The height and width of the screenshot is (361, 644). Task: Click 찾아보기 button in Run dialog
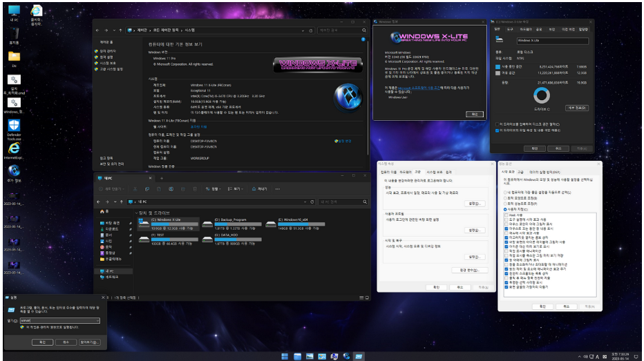[90, 342]
